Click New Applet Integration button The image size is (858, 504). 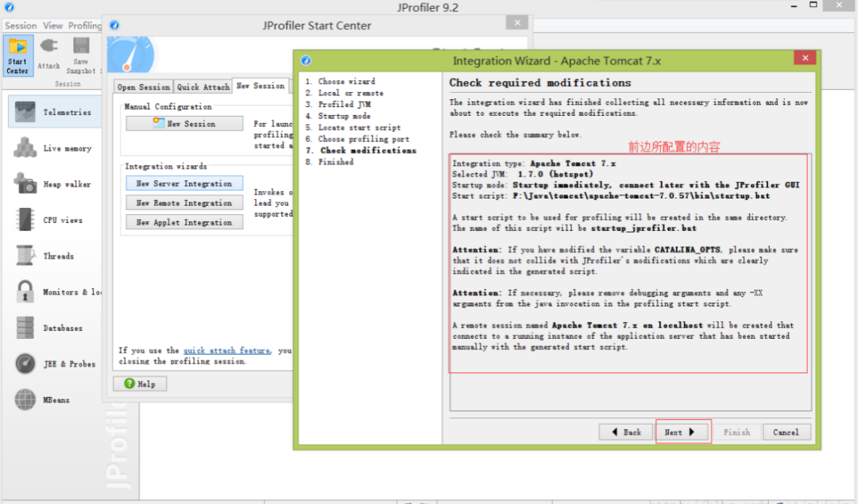pyautogui.click(x=184, y=222)
